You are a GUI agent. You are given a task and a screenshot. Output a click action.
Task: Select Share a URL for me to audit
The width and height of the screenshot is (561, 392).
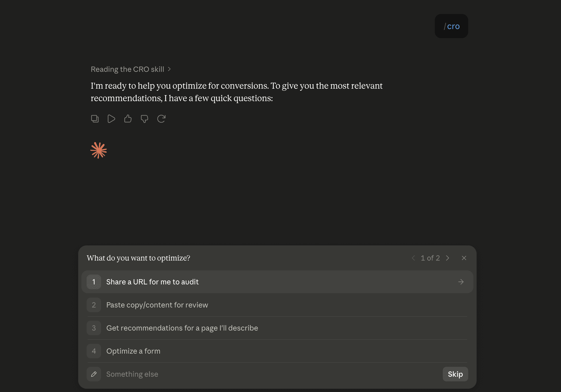tap(277, 282)
